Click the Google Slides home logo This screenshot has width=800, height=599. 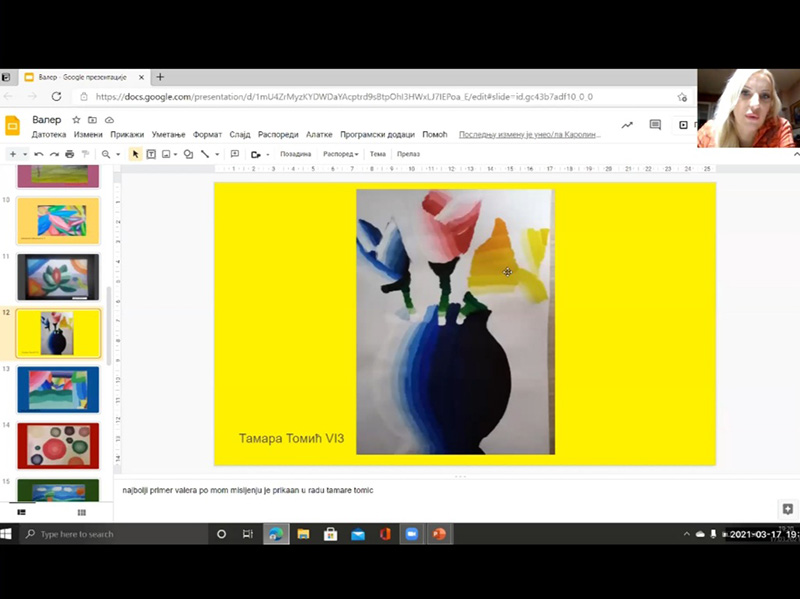coord(13,126)
